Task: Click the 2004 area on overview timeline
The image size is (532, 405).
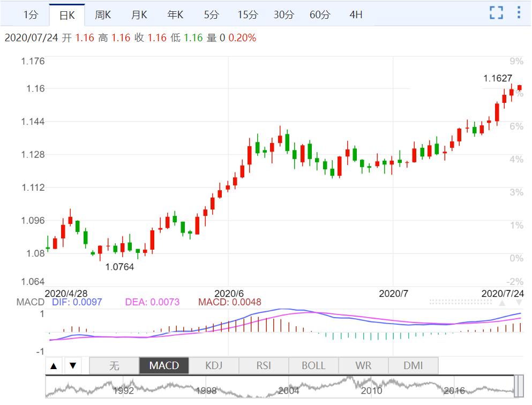Action: click(x=288, y=390)
